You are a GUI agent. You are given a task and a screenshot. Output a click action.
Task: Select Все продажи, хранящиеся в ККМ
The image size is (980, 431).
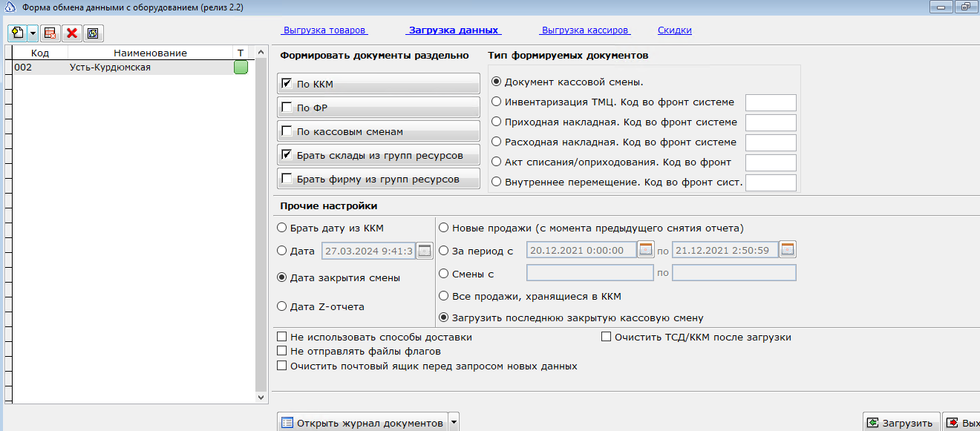tap(444, 296)
